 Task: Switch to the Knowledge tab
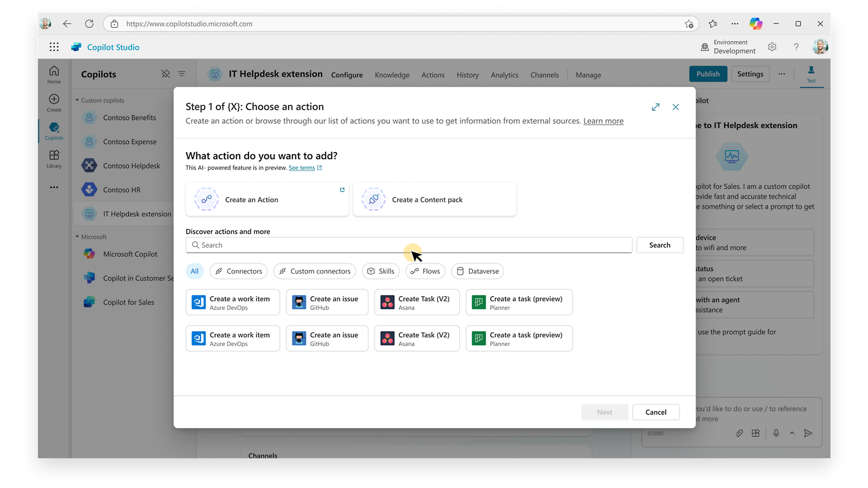pyautogui.click(x=392, y=75)
